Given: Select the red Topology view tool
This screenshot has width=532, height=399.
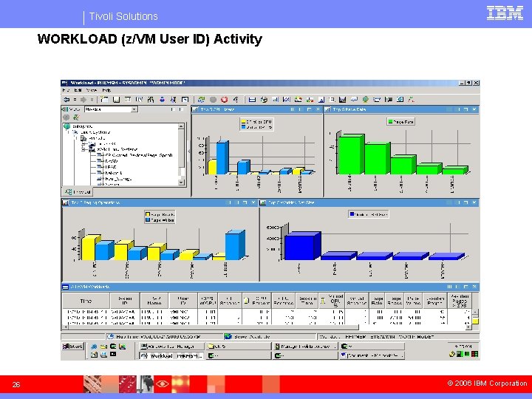Looking at the screenshot, I should click(x=412, y=100).
